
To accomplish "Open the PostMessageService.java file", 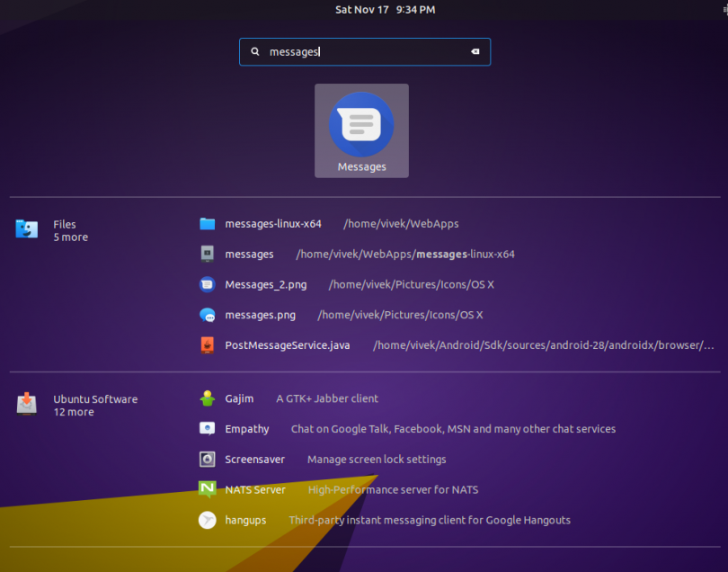I will (287, 344).
